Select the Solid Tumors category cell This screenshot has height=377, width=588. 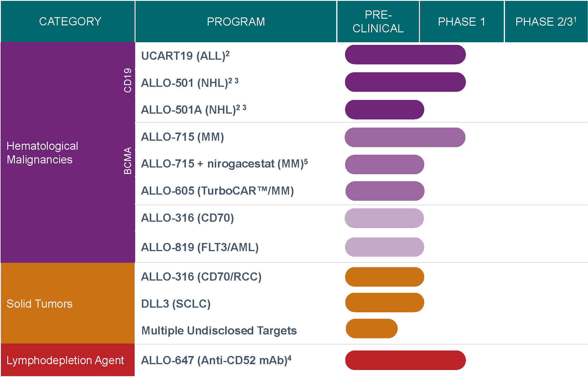(x=40, y=304)
